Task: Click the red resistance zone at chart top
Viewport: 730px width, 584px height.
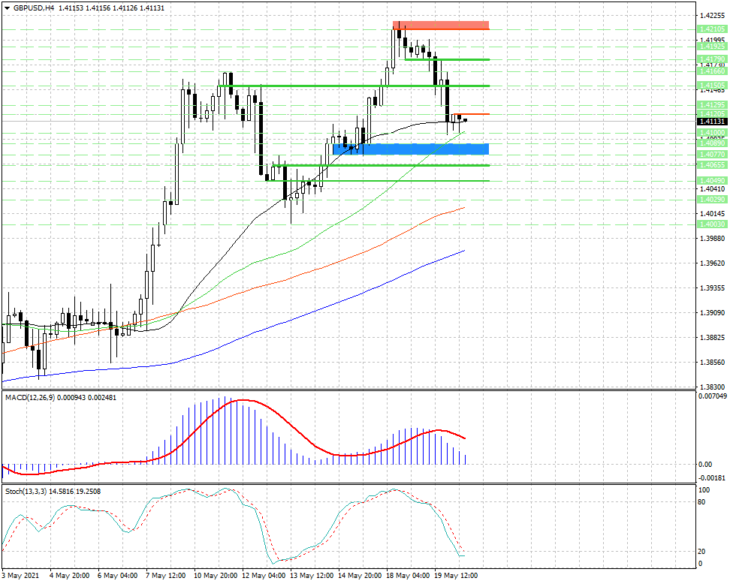Action: click(x=441, y=26)
